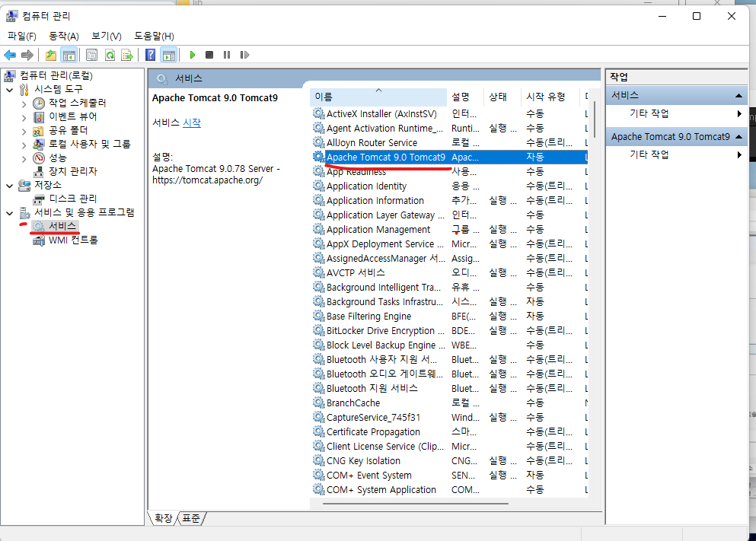
Task: Collapse the 서비스 section in 작업 pane
Action: [x=738, y=95]
